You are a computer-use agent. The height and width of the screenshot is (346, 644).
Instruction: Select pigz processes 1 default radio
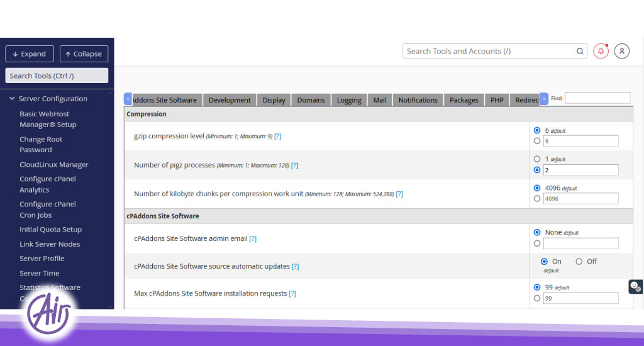point(537,159)
